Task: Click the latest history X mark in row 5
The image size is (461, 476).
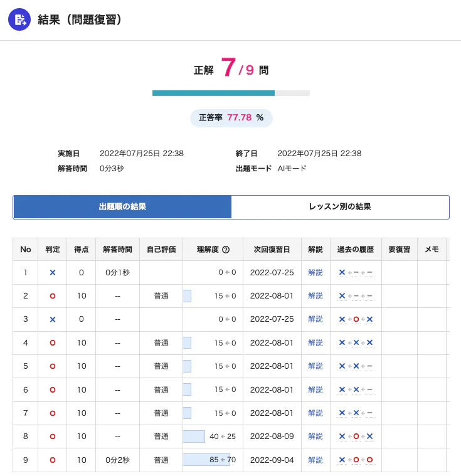Action: [x=342, y=366]
